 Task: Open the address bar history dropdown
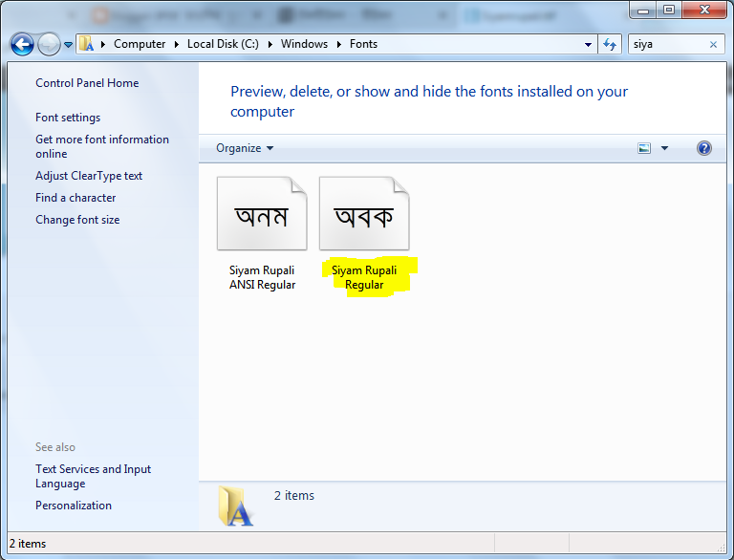588,45
